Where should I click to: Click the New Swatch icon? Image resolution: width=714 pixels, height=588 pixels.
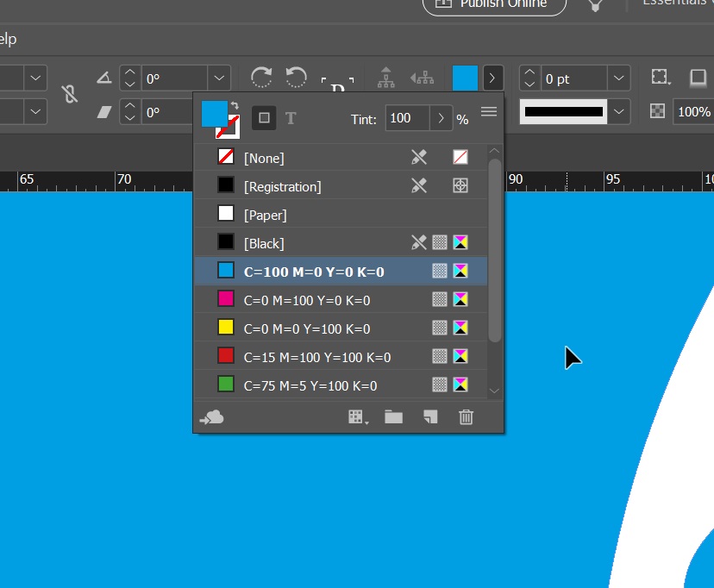(430, 417)
